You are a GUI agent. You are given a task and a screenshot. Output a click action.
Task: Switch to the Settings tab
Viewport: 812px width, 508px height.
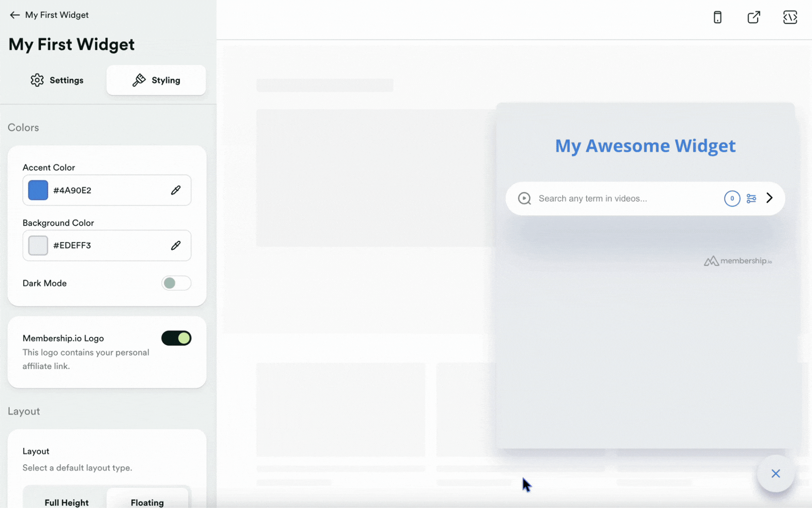point(57,80)
